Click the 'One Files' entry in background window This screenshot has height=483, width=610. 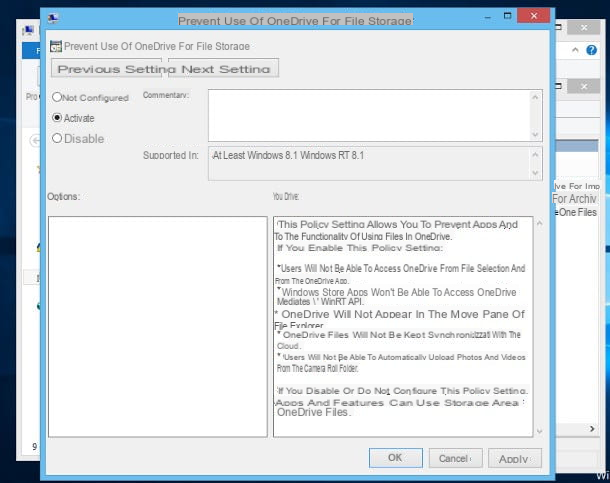[577, 212]
